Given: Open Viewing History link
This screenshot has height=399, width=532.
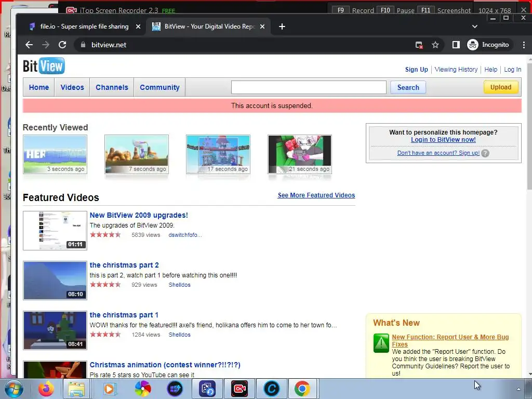Looking at the screenshot, I should click(456, 70).
